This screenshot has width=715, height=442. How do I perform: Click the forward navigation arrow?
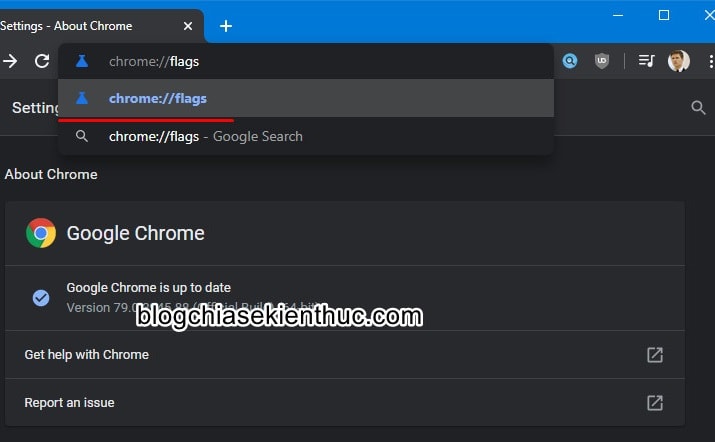pyautogui.click(x=10, y=61)
